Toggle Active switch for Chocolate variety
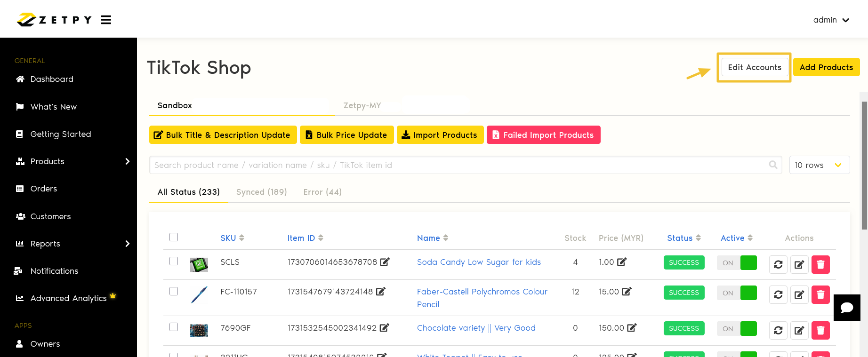This screenshot has width=868, height=357. [x=737, y=328]
